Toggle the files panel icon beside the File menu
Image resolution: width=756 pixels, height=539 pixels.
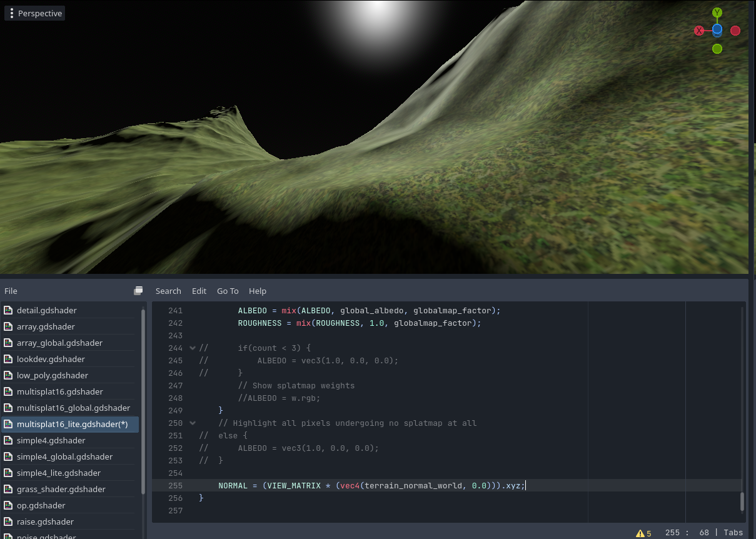[138, 290]
